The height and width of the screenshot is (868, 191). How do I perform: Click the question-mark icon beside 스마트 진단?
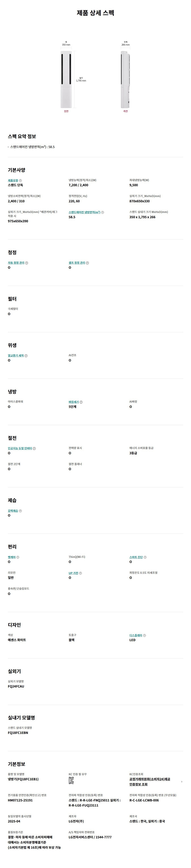pos(145,557)
